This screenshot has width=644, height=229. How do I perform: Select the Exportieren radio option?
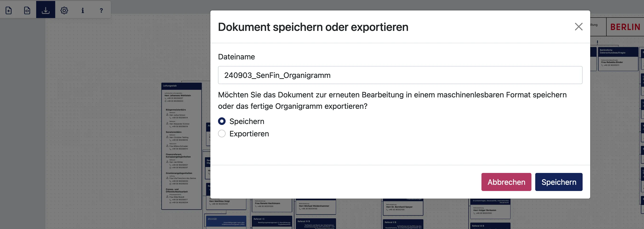(x=222, y=134)
